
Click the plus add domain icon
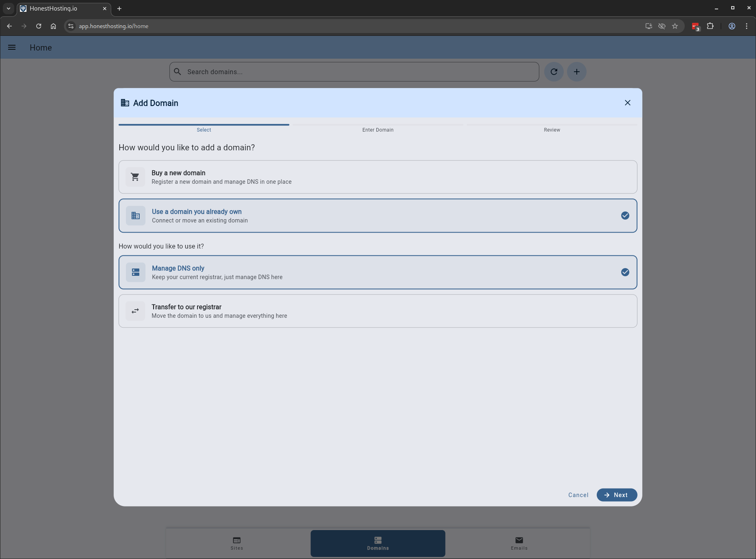tap(576, 72)
